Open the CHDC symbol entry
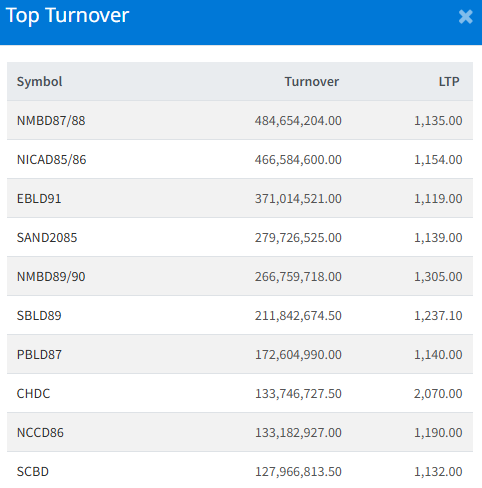Screen dimensions: 482x488 point(33,394)
